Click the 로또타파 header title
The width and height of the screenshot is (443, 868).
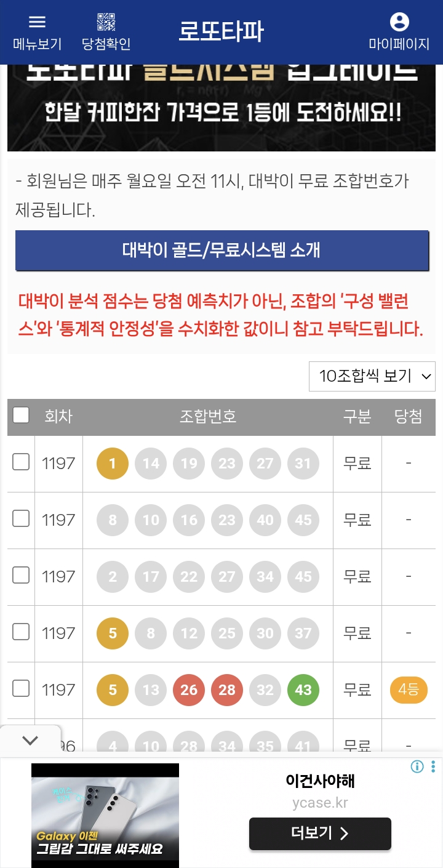click(221, 31)
